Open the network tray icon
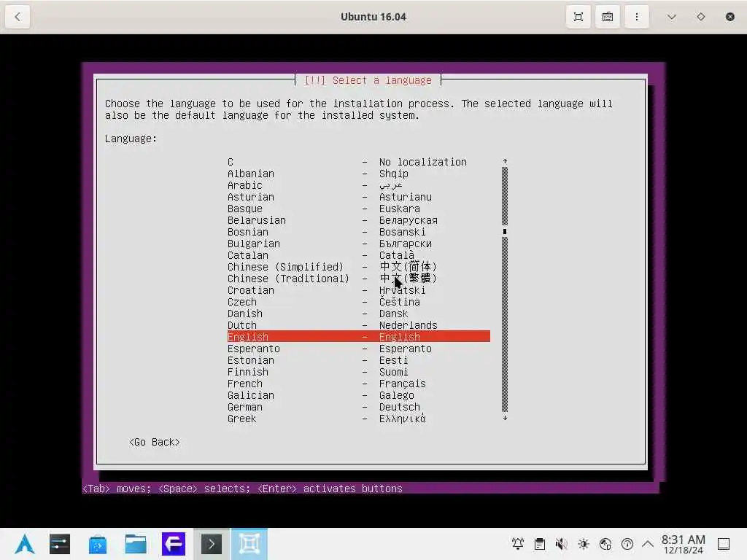747x560 pixels. coord(605,544)
